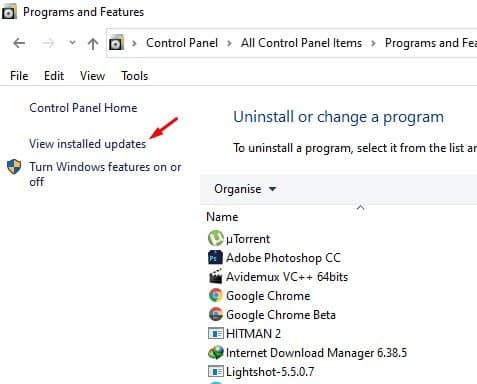Image resolution: width=477 pixels, height=384 pixels.
Task: Click the Programs and Features title bar icon
Action: (x=9, y=12)
